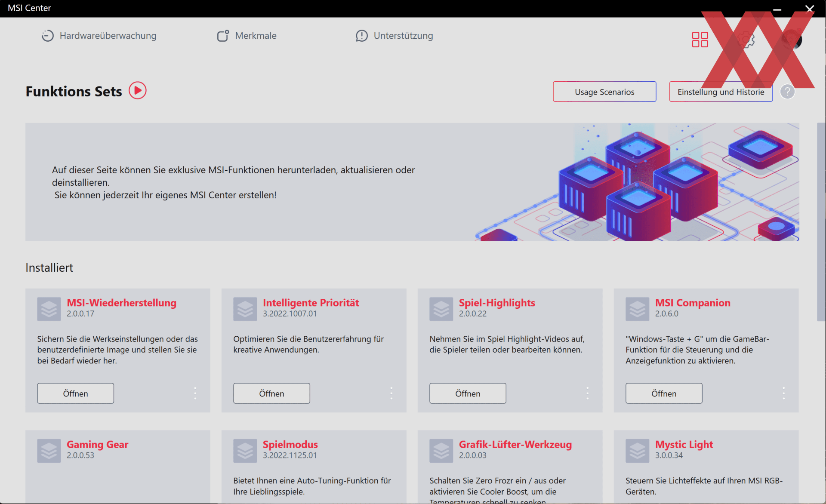Click the Unterstützung exclamation bubble icon

tap(362, 36)
